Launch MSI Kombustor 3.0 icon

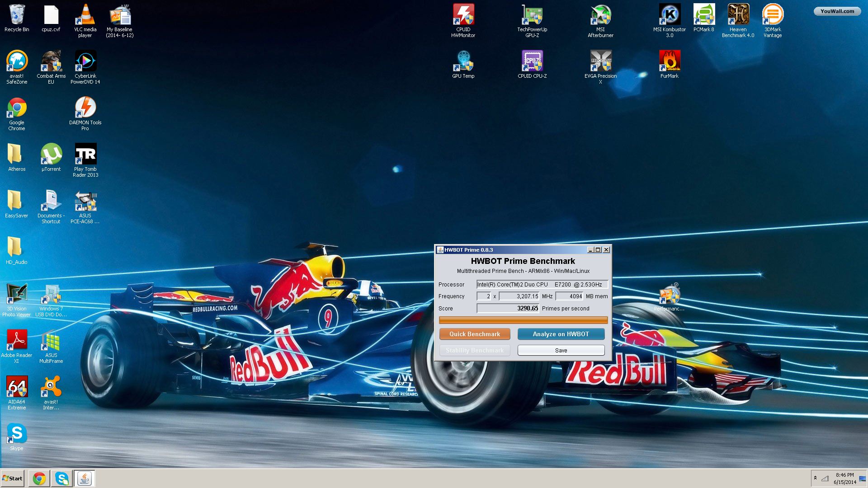[670, 20]
